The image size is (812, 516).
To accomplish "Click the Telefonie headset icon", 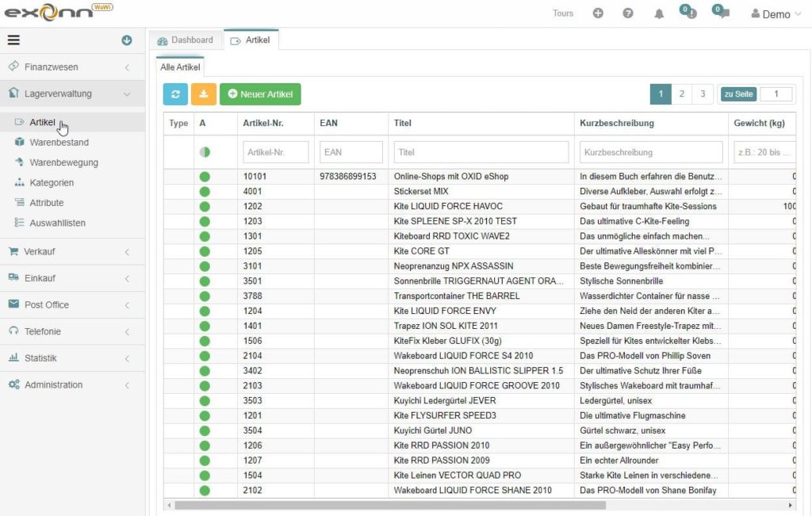I will (x=13, y=331).
